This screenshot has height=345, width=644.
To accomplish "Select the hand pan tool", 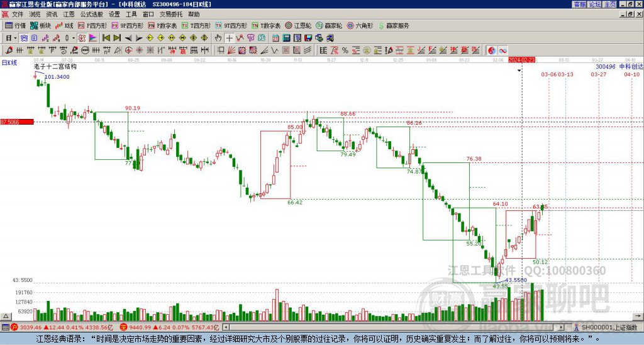I will pyautogui.click(x=218, y=38).
